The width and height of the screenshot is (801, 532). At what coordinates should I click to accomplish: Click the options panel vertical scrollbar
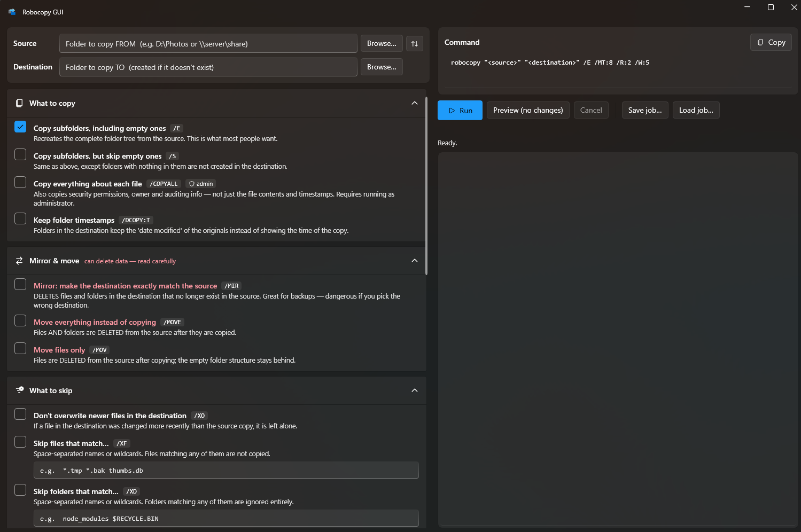tap(426, 186)
